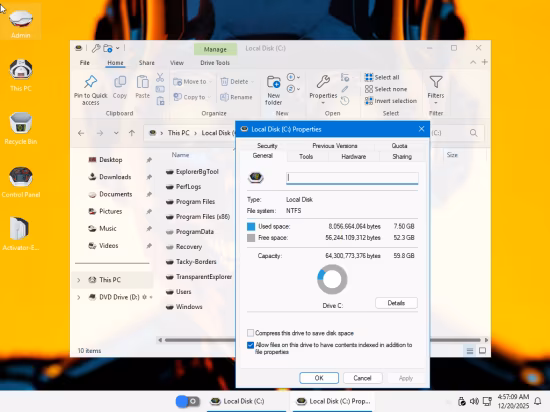The width and height of the screenshot is (550, 412).
Task: Open Recycle Bin desktop icon
Action: 21,128
